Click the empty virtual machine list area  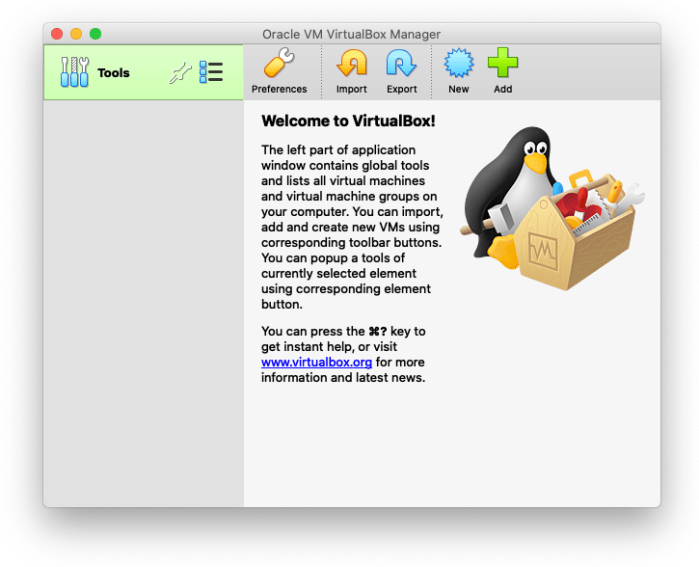click(143, 300)
